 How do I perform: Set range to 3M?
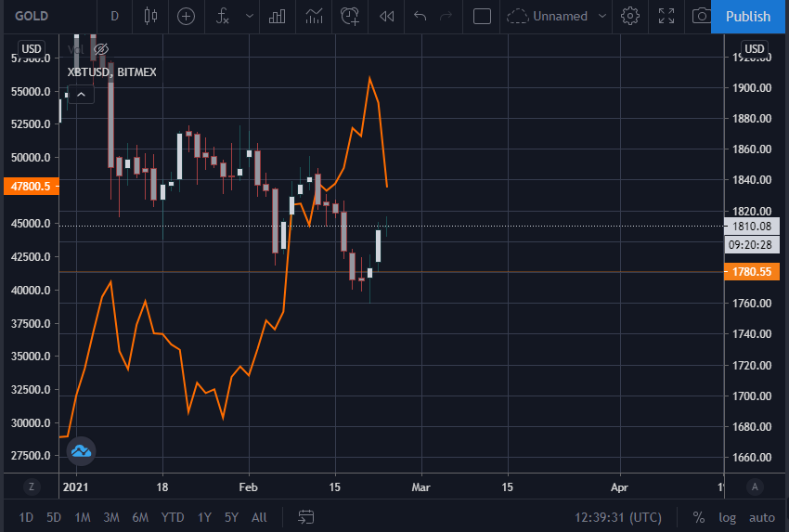111,517
